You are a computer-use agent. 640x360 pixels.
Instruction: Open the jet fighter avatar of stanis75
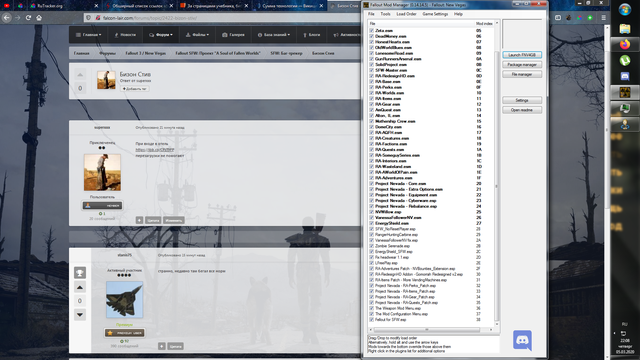pyautogui.click(x=124, y=300)
